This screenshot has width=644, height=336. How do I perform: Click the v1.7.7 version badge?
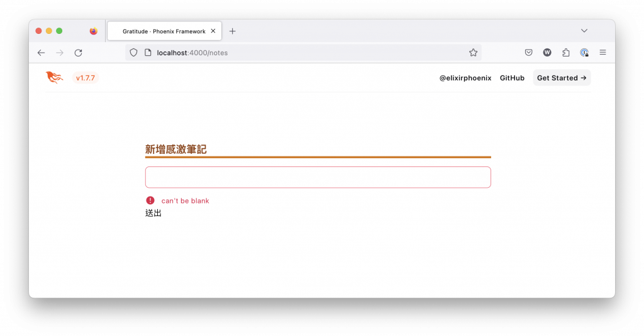coord(86,78)
